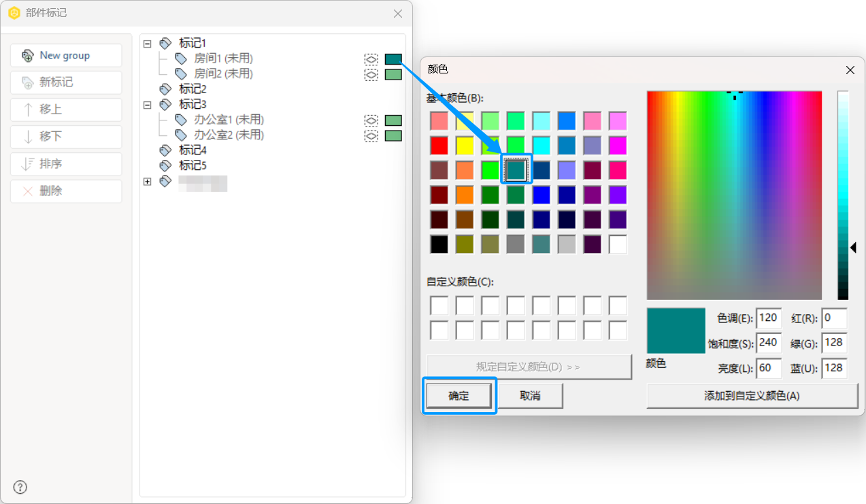
Task: Collapse the 标记3 group
Action: coord(147,104)
